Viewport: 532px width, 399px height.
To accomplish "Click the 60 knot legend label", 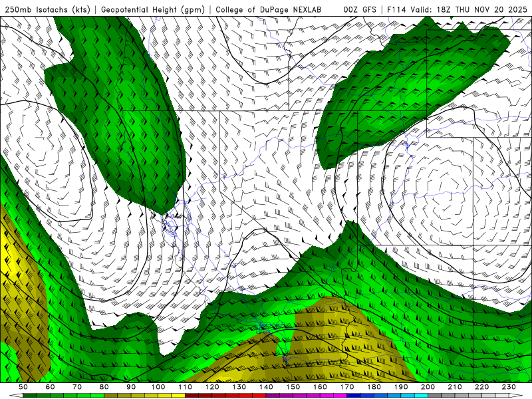I will coord(51,387).
